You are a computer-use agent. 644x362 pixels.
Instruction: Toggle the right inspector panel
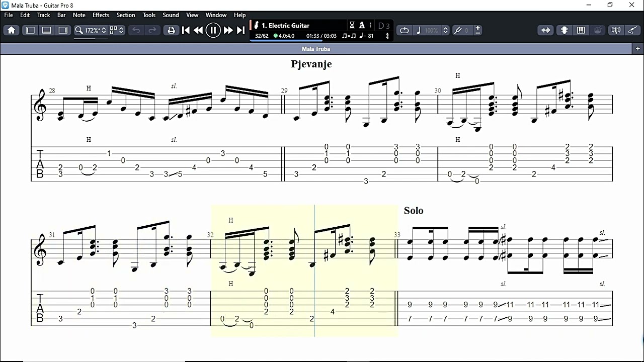click(63, 30)
